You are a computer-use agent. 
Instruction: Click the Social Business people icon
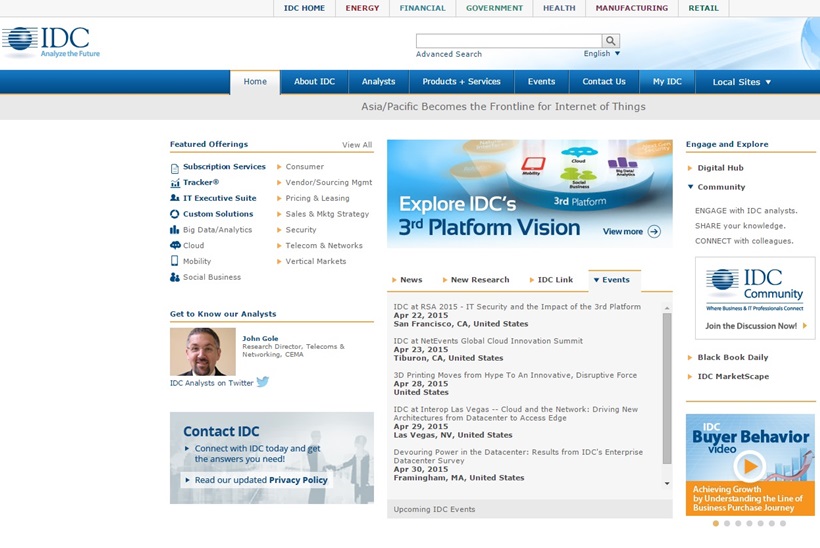click(175, 277)
